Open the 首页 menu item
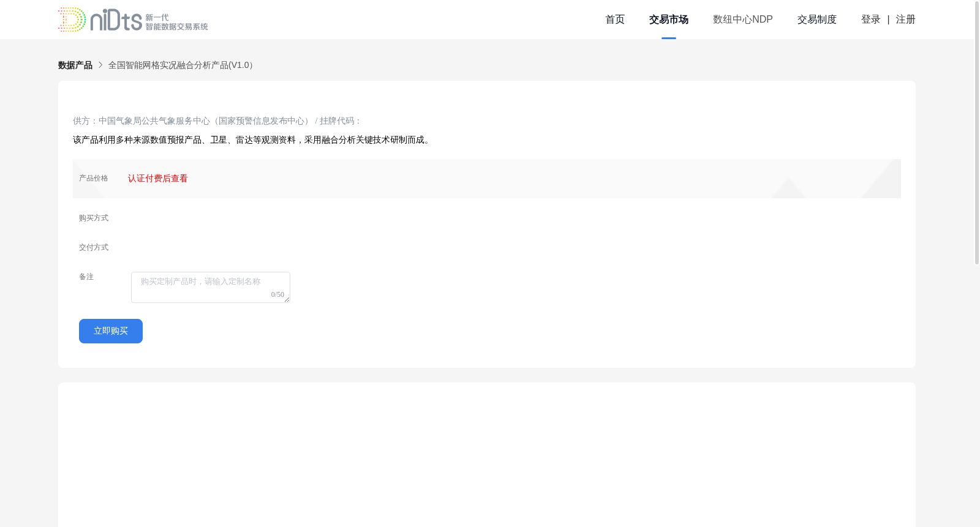Image resolution: width=980 pixels, height=527 pixels. pos(615,20)
